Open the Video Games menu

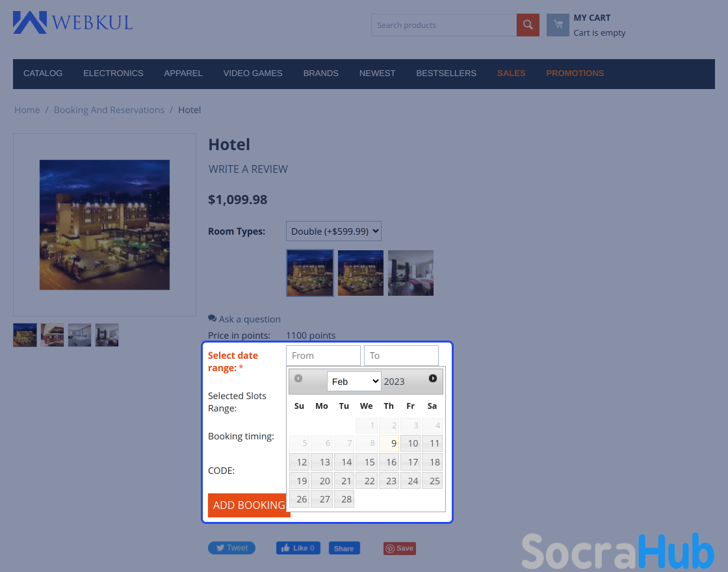coord(253,73)
